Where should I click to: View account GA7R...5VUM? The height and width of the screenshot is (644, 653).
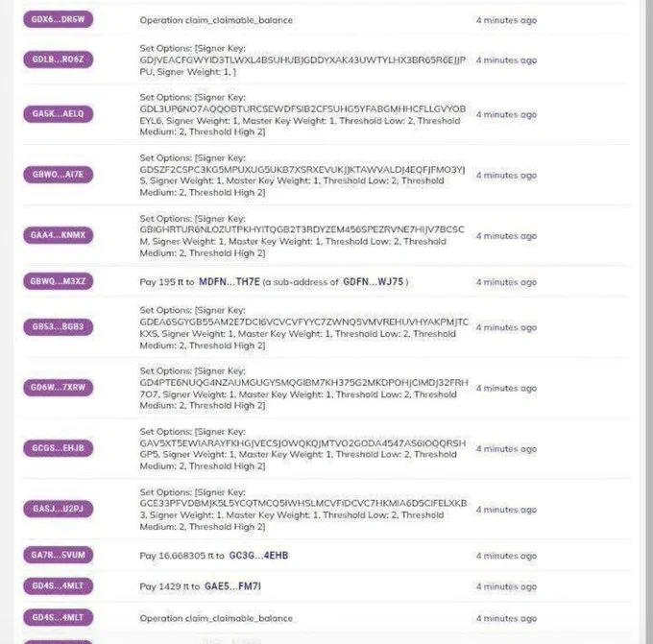(58, 555)
